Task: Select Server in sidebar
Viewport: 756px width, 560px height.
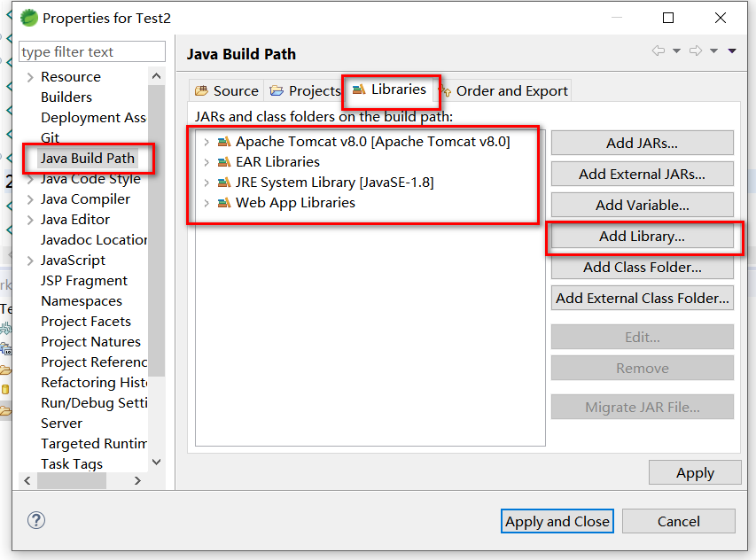Action: coord(62,424)
